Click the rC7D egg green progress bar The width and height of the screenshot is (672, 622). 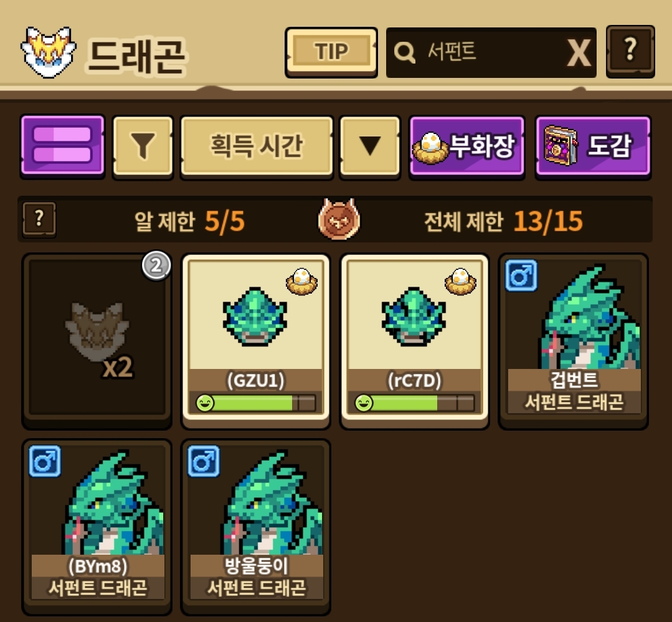(415, 403)
